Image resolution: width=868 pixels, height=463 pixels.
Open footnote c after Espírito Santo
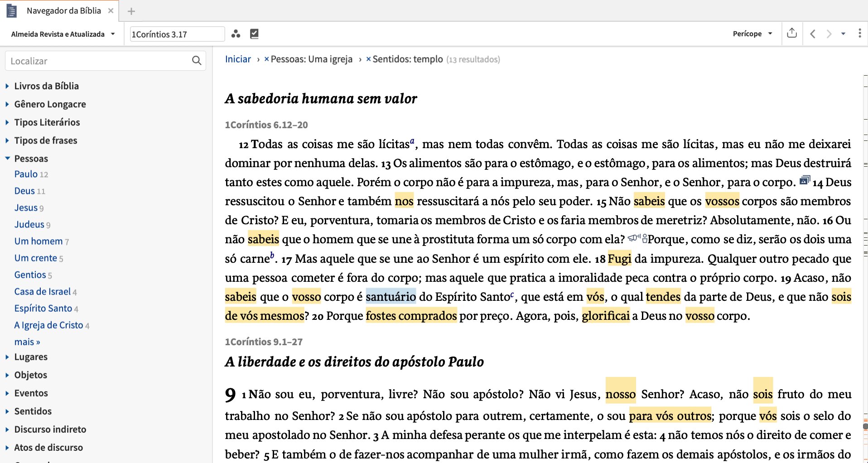(512, 294)
